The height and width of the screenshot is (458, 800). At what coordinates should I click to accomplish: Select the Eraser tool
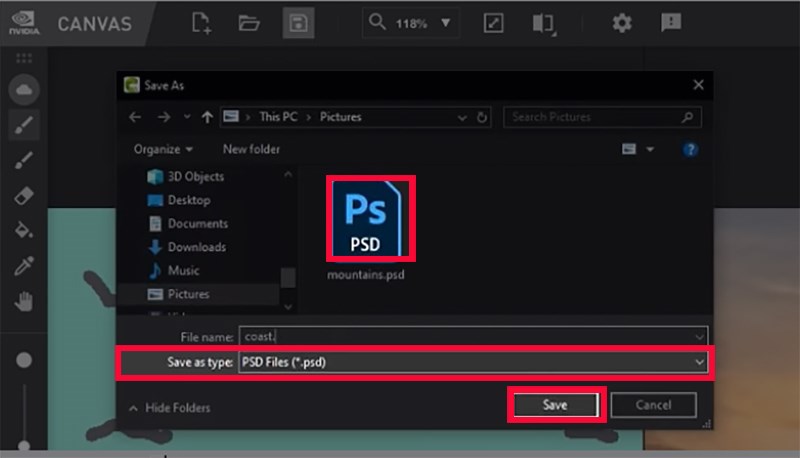tap(24, 195)
